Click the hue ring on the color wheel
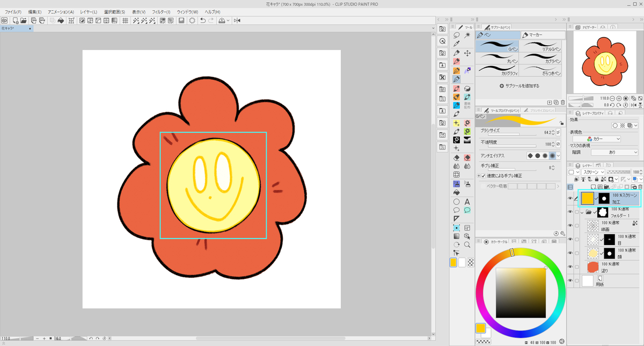 (512, 253)
